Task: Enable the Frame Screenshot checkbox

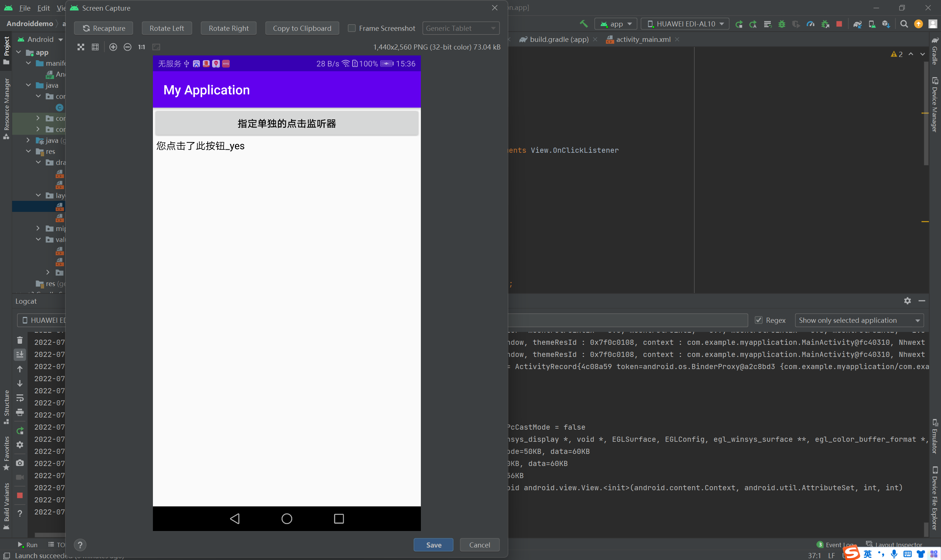Action: pyautogui.click(x=351, y=28)
